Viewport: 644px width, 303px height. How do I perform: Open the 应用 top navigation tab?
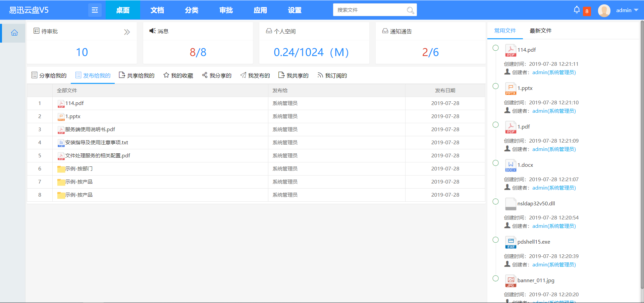click(x=260, y=10)
